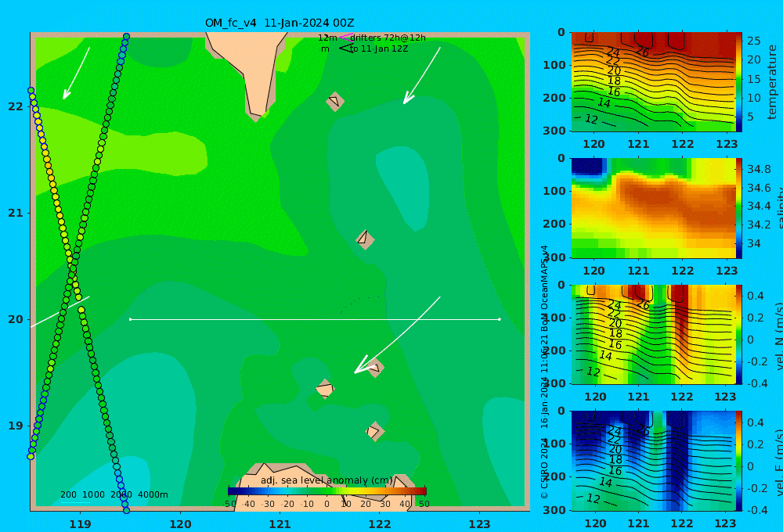Open the temperature depth section plot
The image size is (783, 532).
(x=653, y=82)
